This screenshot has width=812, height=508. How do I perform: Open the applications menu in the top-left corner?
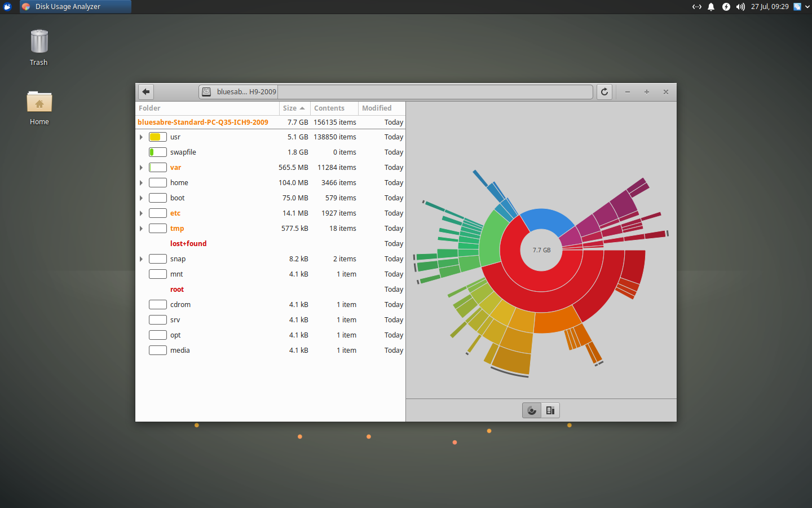7,7
